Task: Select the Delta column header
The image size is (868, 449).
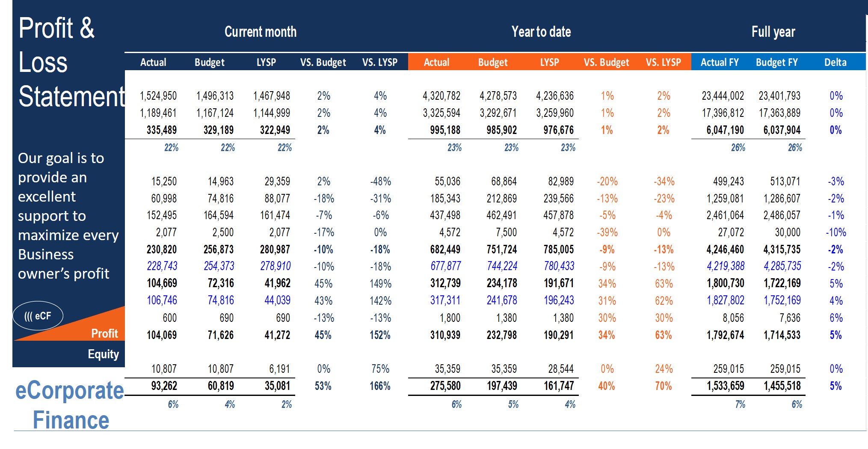Action: (835, 62)
